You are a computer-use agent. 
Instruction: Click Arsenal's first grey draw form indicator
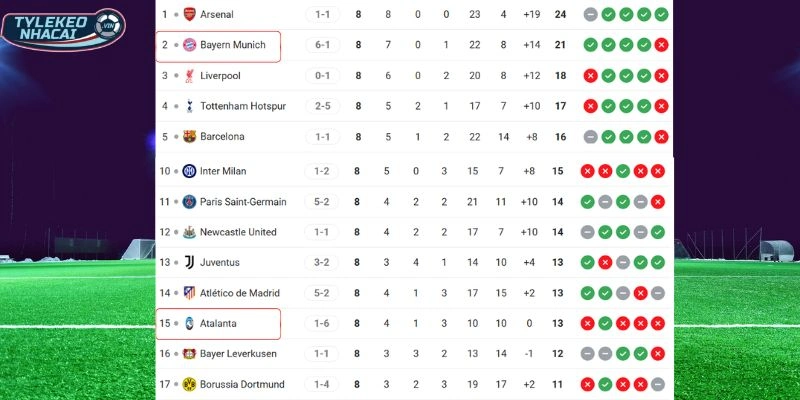point(590,15)
